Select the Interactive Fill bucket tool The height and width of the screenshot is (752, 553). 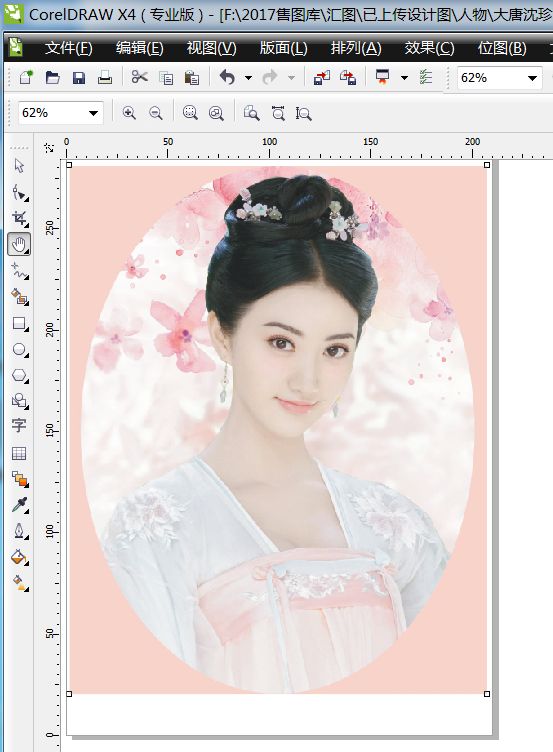19,583
